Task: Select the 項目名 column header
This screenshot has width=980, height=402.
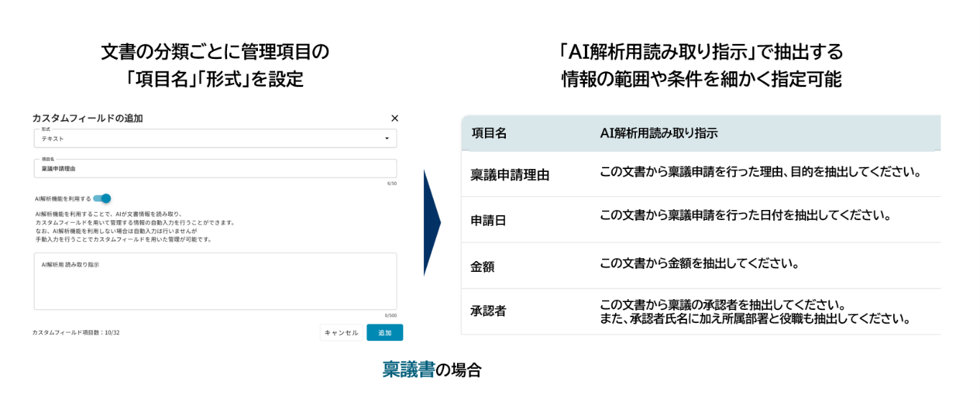Action: click(x=489, y=133)
